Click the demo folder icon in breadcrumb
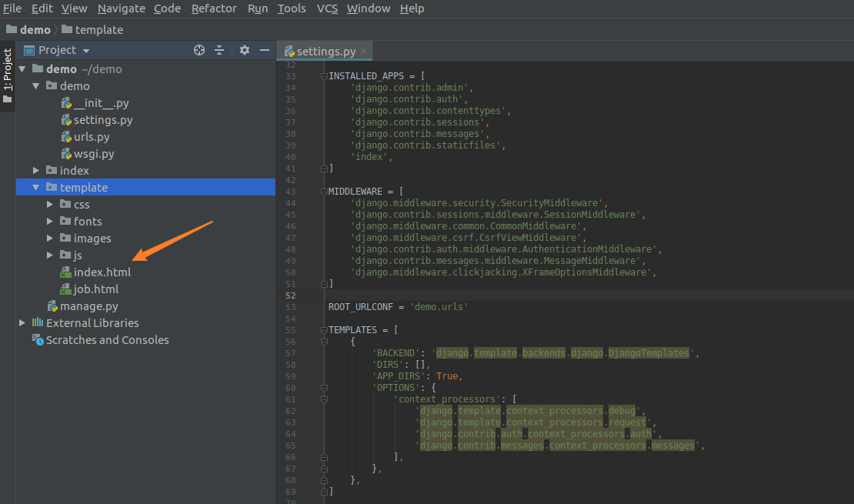This screenshot has width=854, height=504. (12, 29)
